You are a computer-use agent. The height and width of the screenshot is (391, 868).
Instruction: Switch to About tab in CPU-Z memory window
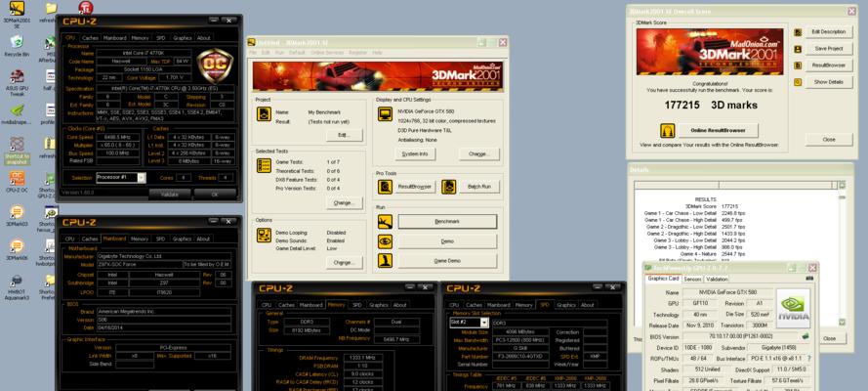(x=399, y=305)
